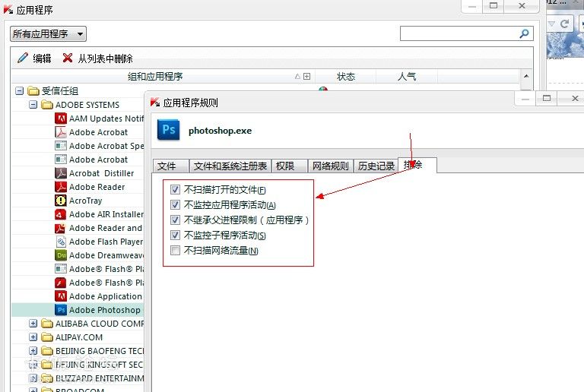Screen dimensions: 584x392
Task: Click the list scrollbar up arrow
Action: (x=526, y=76)
